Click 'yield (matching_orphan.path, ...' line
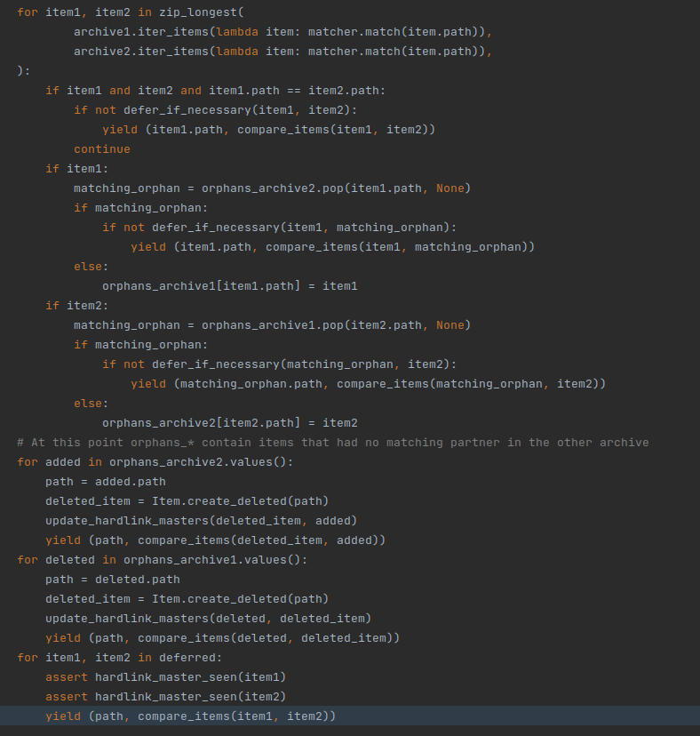The height and width of the screenshot is (736, 700). [369, 384]
